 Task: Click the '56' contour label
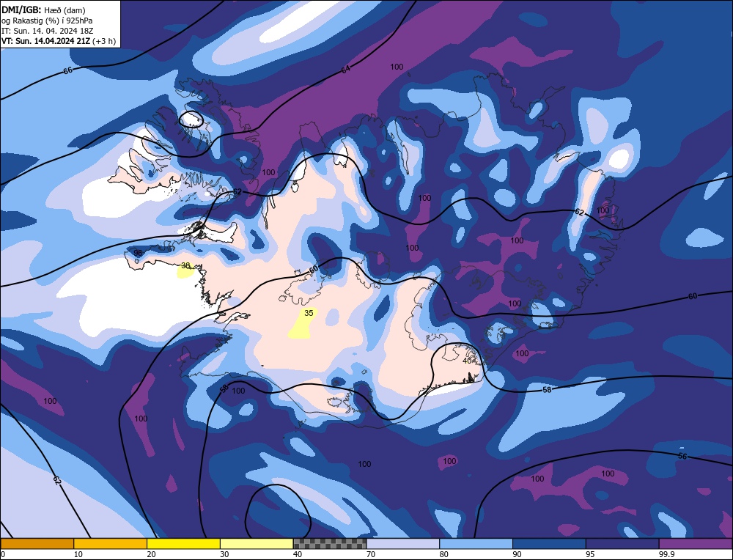tap(682, 456)
